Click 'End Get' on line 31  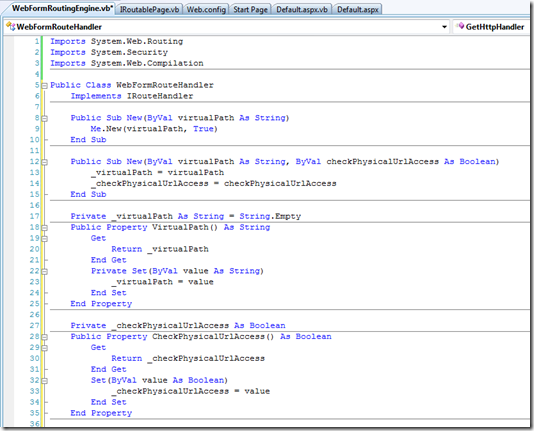pos(109,369)
